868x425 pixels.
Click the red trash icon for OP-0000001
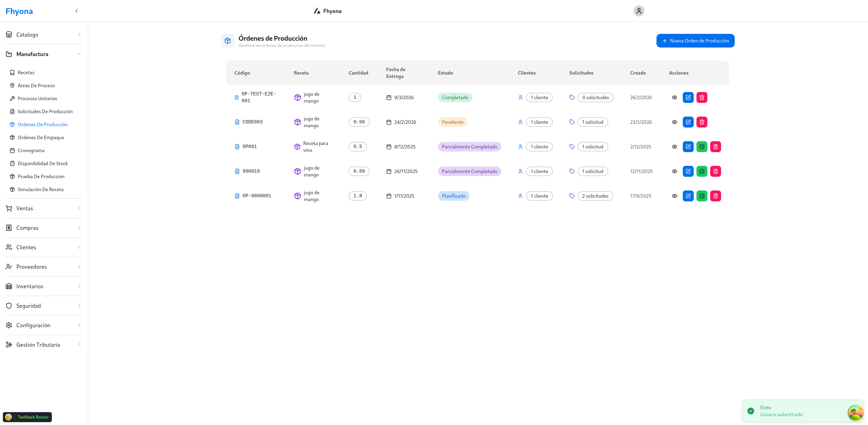pos(715,196)
